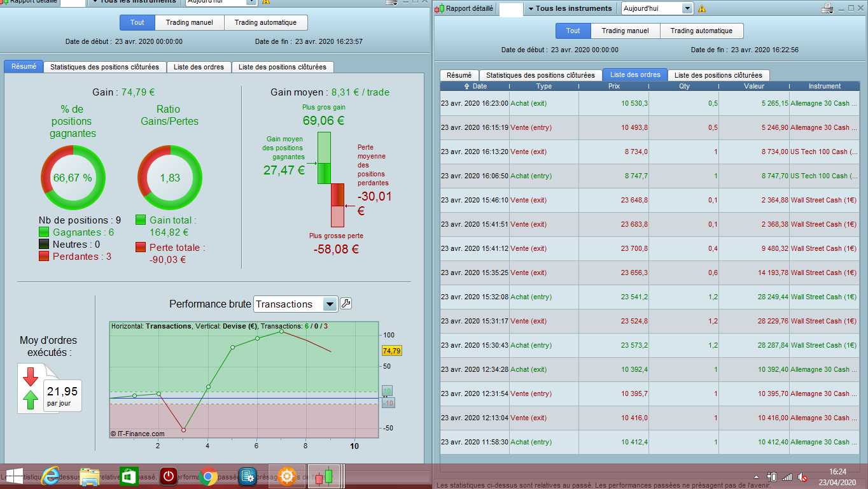Select Tout filter in right window
This screenshot has width=868, height=489.
pos(573,31)
